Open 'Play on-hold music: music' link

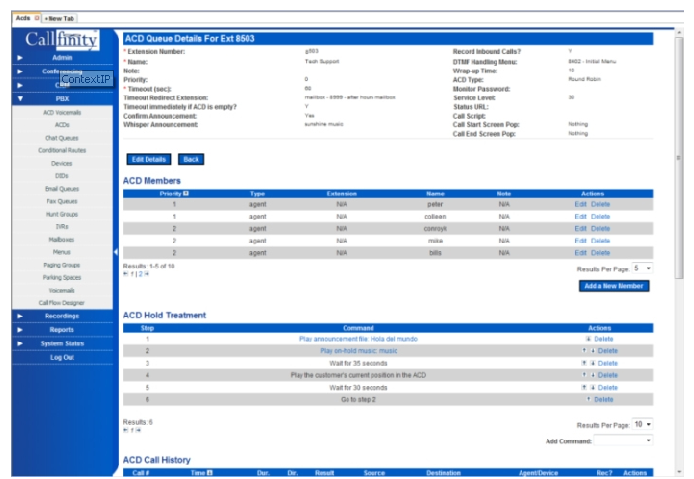[x=359, y=351]
